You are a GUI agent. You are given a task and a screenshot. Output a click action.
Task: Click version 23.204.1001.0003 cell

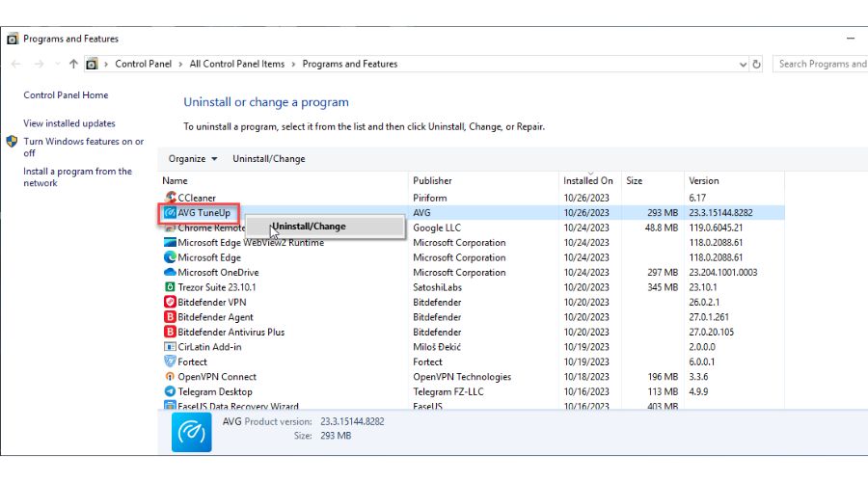[723, 273]
